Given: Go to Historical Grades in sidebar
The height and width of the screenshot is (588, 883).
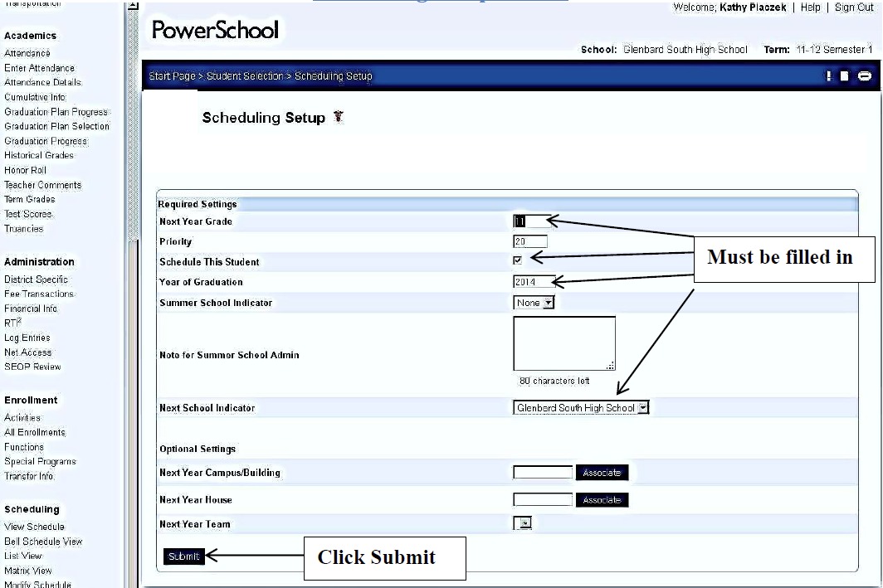Looking at the screenshot, I should point(39,155).
